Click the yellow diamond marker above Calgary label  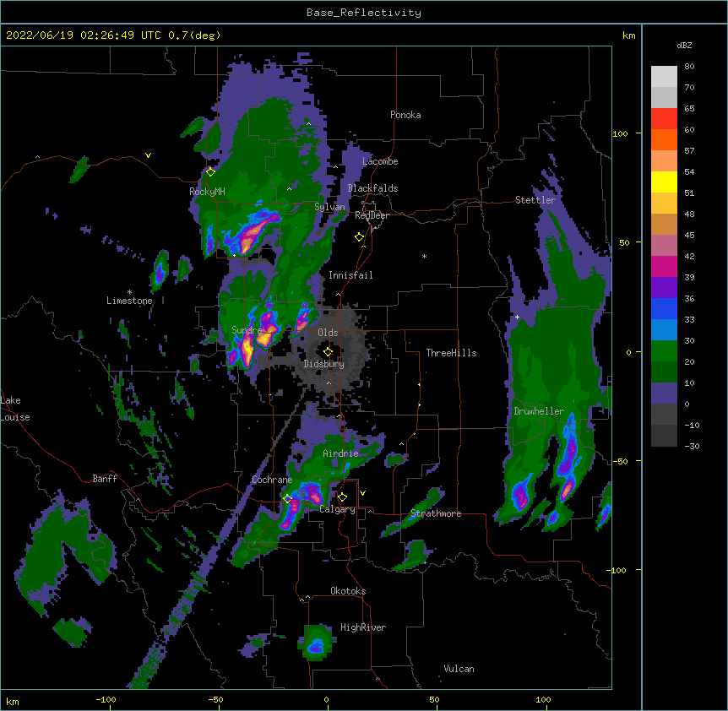tap(342, 497)
